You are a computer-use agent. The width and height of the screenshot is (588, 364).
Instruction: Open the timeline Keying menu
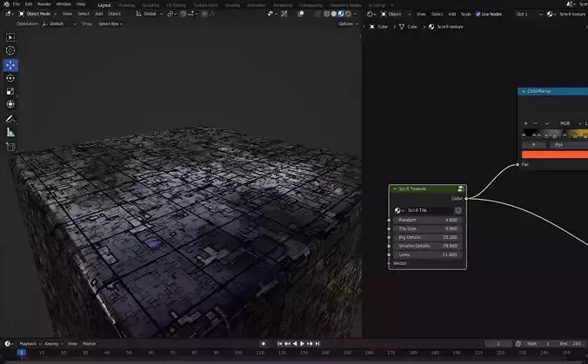tap(53, 343)
